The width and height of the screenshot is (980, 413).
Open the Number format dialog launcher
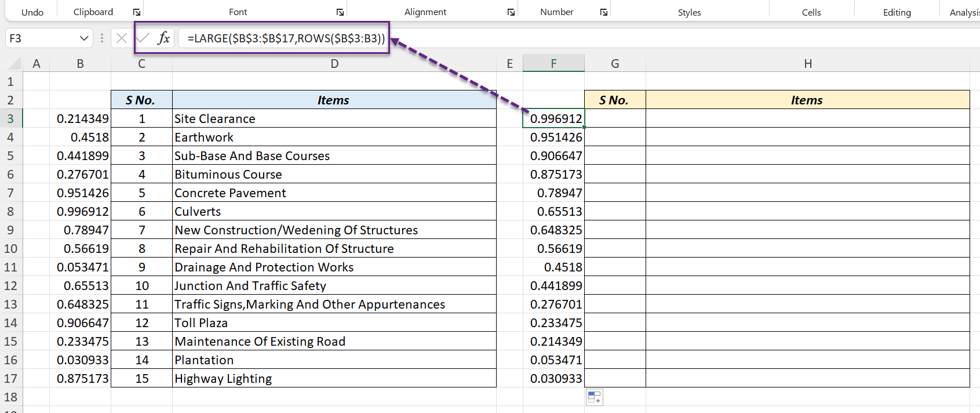tap(604, 12)
